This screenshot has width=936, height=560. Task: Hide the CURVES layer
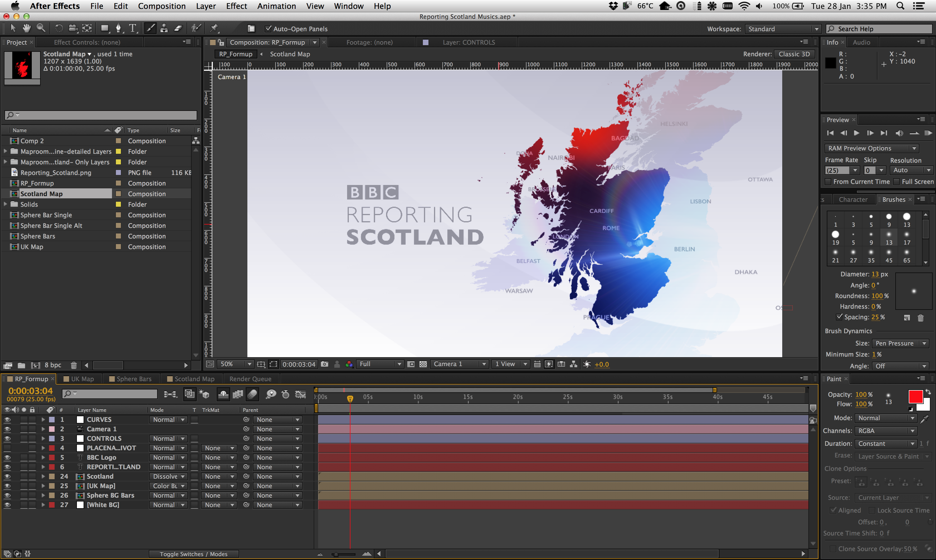point(7,420)
